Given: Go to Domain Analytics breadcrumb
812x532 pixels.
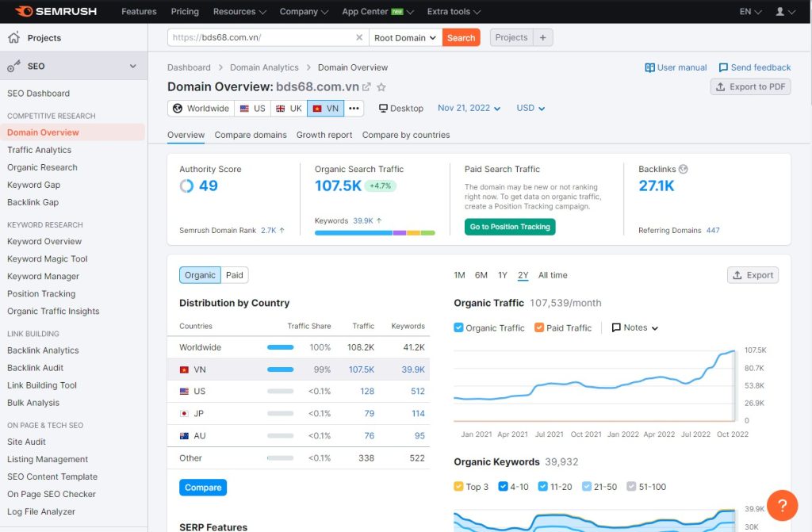Looking at the screenshot, I should [x=264, y=67].
